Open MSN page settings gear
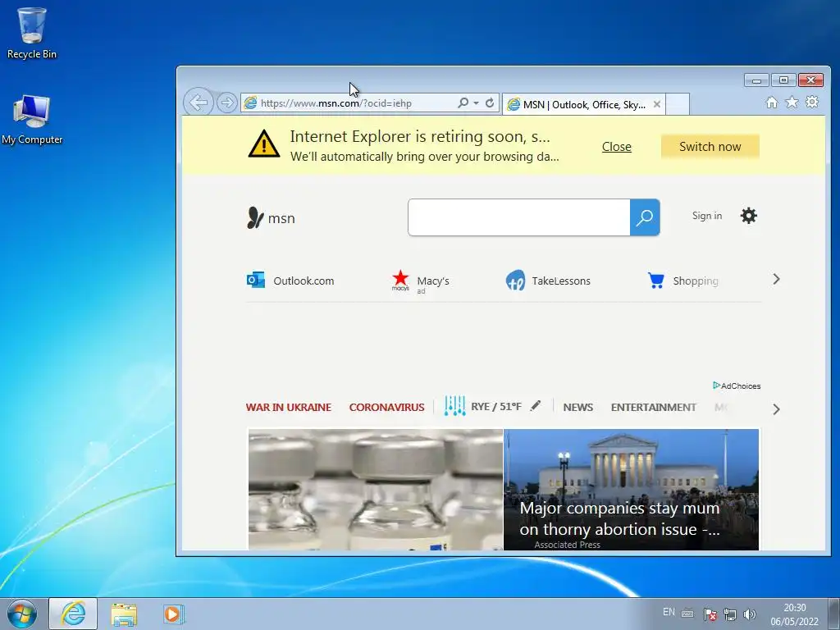840x630 pixels. [748, 216]
